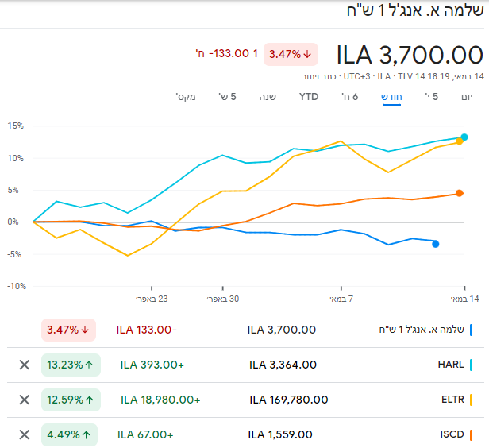Screen dimensions: 489x448
Task: Select the one-year range tab
Action: pos(267,96)
